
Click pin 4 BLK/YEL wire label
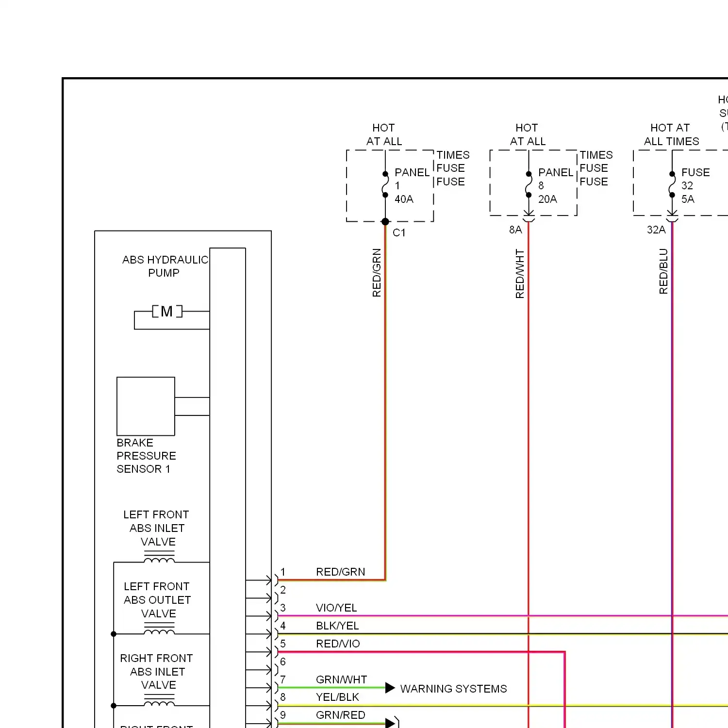[x=337, y=626]
